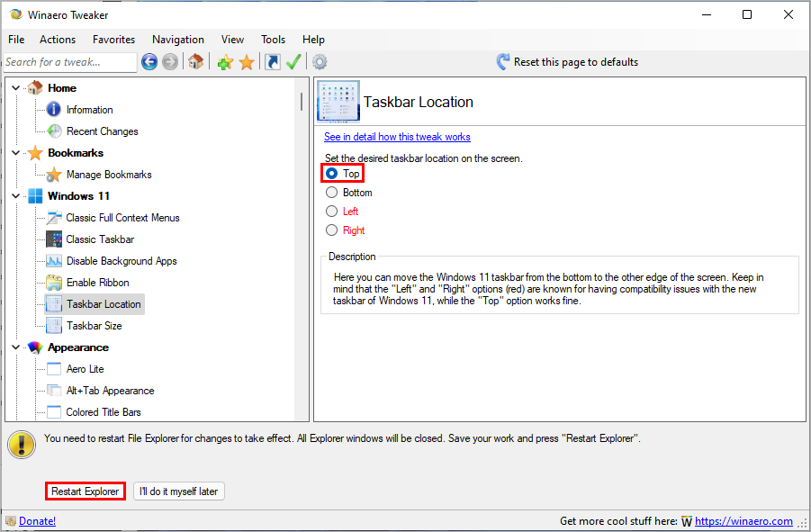811x532 pixels.
Task: Click the Classic Taskbar icon
Action: click(54, 239)
